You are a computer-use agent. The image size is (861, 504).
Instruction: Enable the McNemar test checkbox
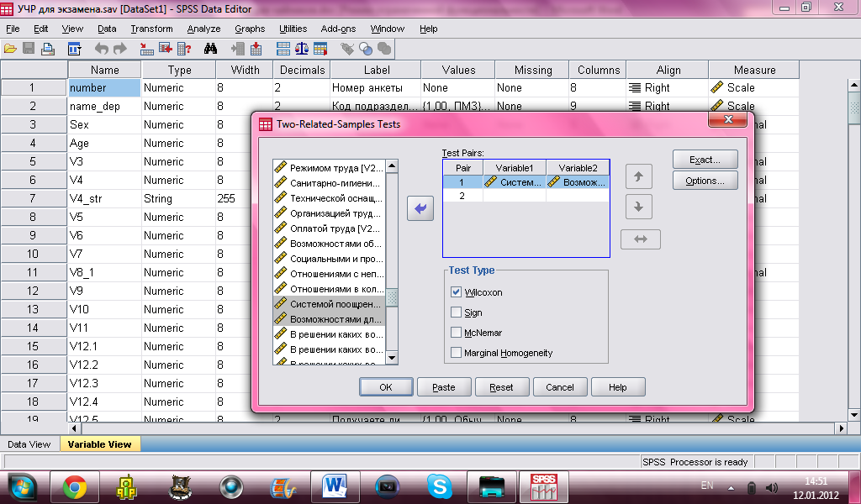pos(456,333)
